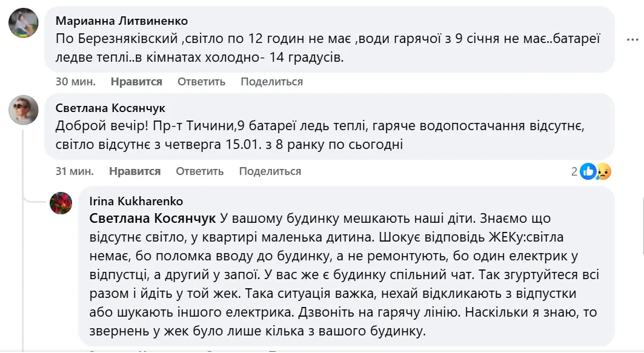Open Светлана Косянчук author name above her comment

110,108
